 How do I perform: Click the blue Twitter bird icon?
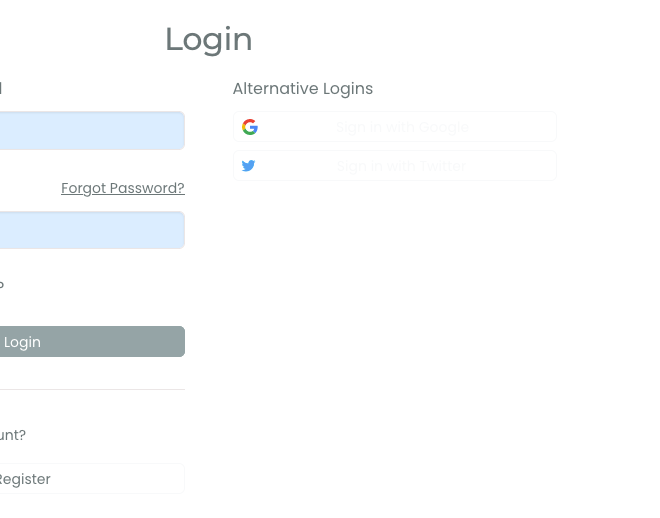click(249, 166)
